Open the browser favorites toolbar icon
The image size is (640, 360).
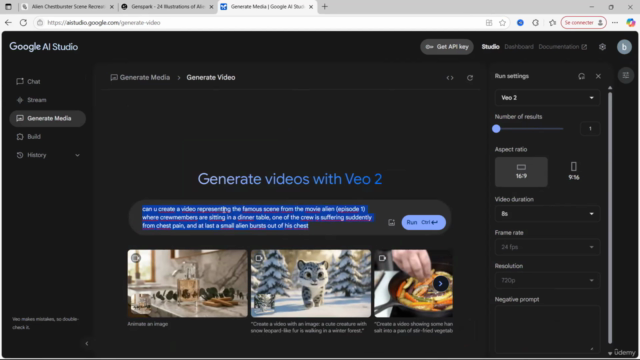552,23
